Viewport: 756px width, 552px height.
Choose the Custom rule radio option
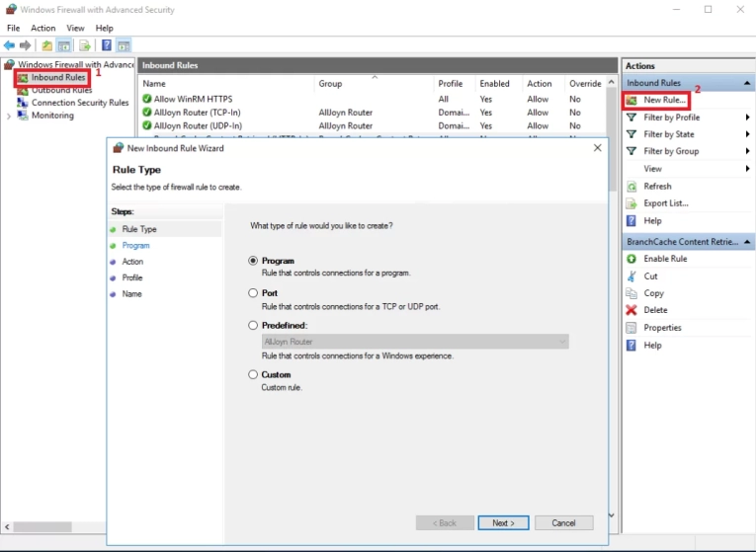[x=253, y=374]
